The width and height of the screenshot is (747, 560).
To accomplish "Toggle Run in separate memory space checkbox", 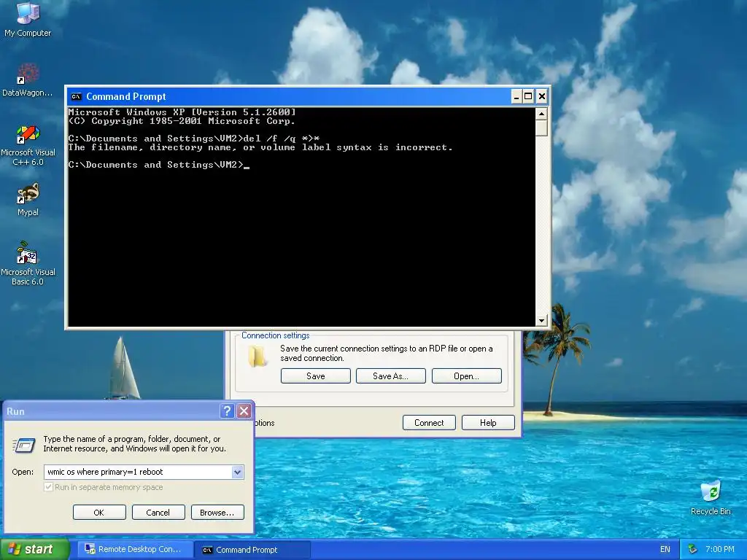I will pyautogui.click(x=48, y=487).
